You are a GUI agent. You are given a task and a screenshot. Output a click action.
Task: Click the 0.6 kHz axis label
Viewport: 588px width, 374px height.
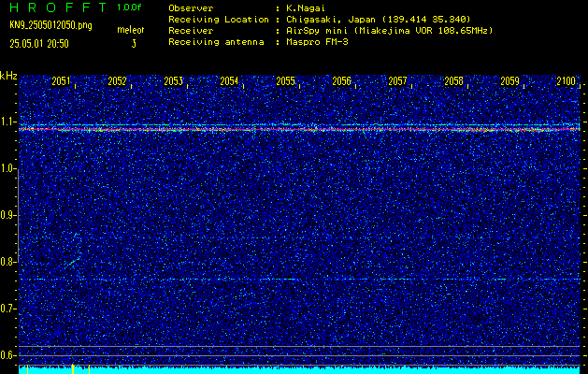pyautogui.click(x=7, y=355)
